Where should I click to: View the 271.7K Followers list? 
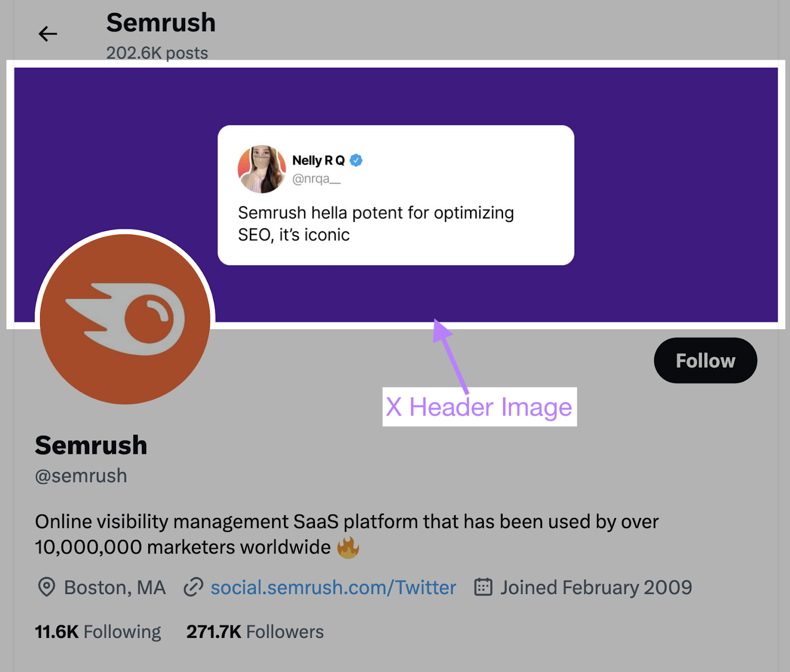(255, 632)
